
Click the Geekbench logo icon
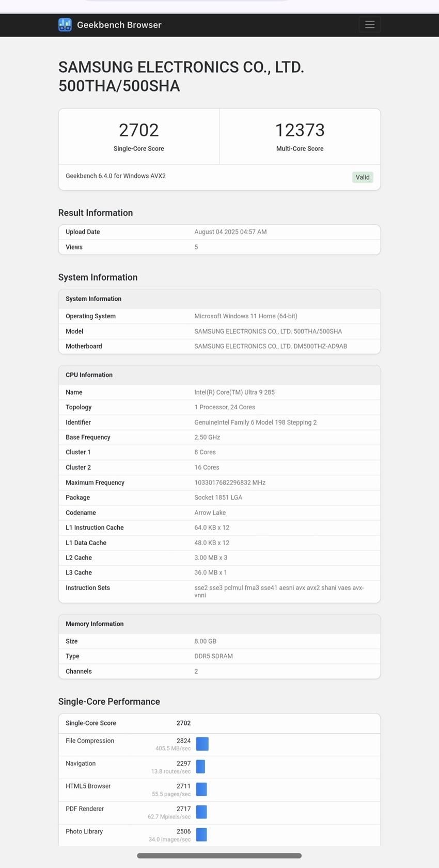(65, 25)
